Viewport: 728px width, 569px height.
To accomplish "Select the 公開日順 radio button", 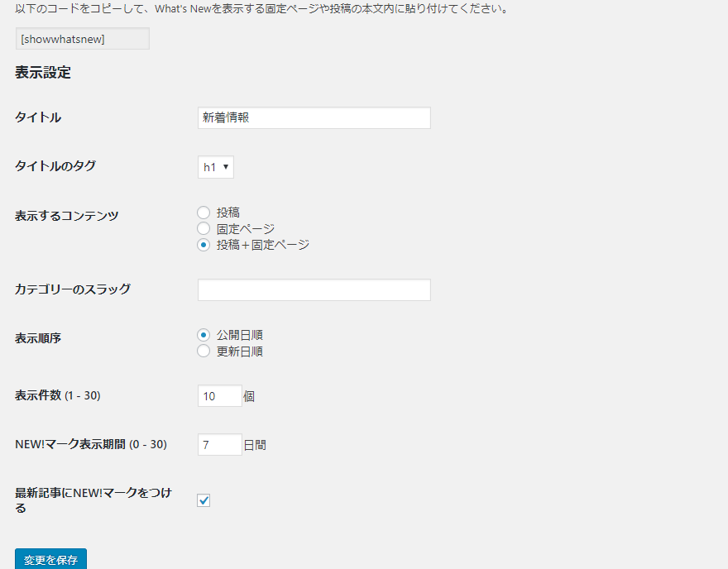I will (204, 335).
